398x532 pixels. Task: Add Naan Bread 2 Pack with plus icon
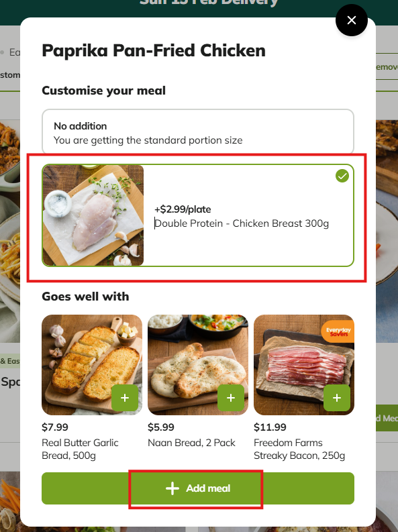(x=231, y=398)
